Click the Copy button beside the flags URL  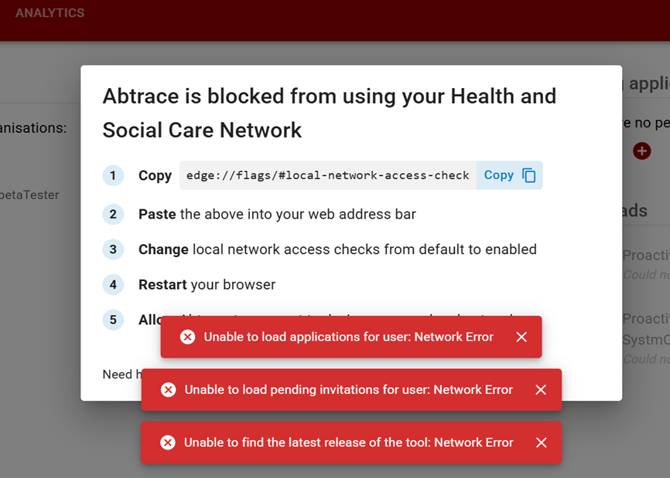510,175
